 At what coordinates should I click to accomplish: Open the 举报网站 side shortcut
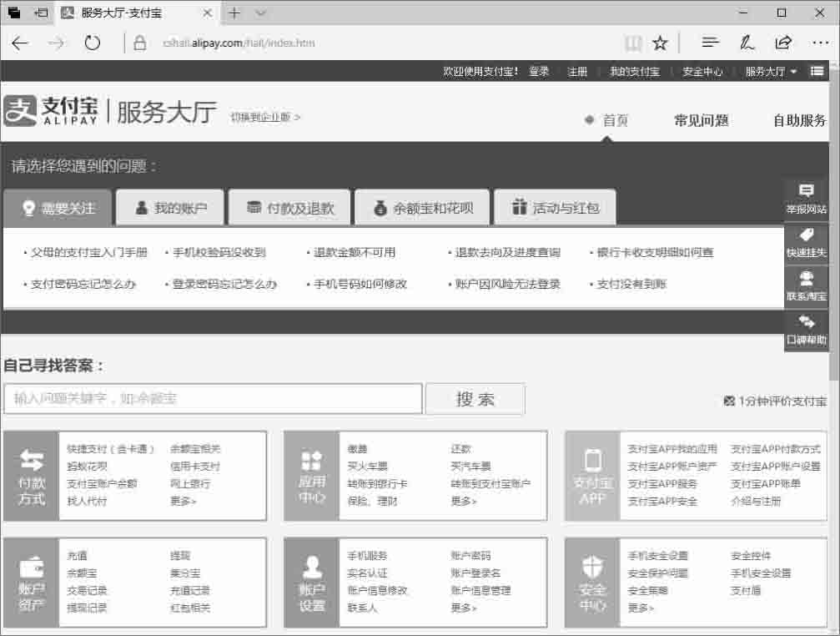(807, 199)
